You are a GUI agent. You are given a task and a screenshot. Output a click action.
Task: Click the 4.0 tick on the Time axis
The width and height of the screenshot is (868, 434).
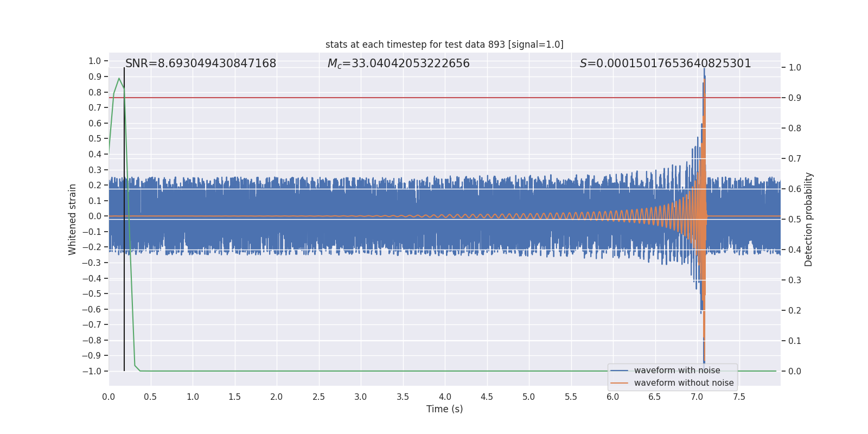click(445, 397)
